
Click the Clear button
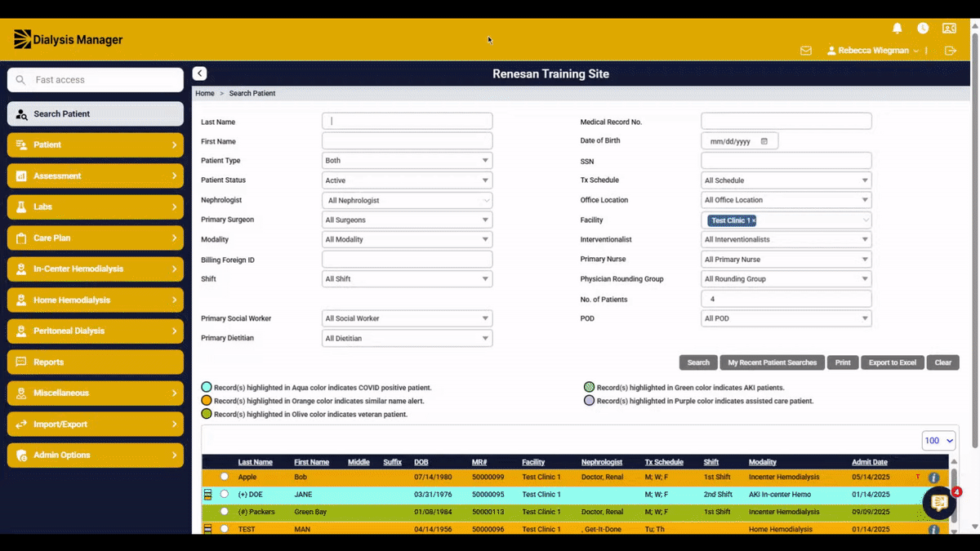click(943, 362)
